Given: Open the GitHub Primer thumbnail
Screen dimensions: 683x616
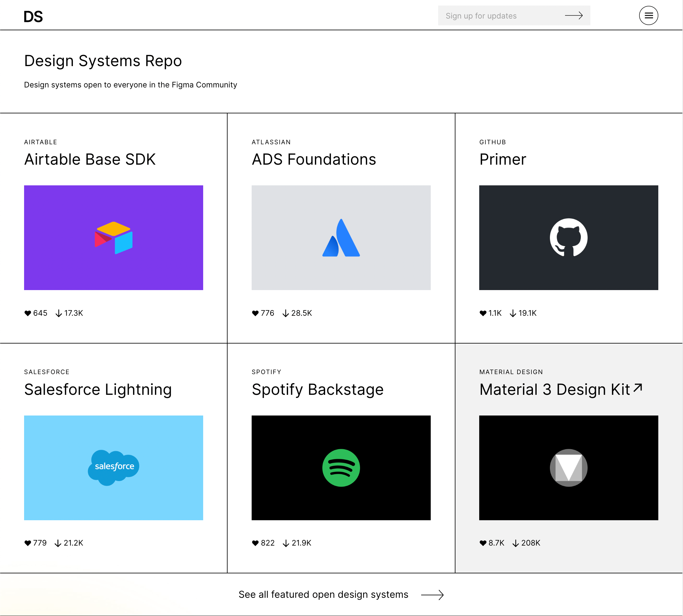Looking at the screenshot, I should (568, 237).
